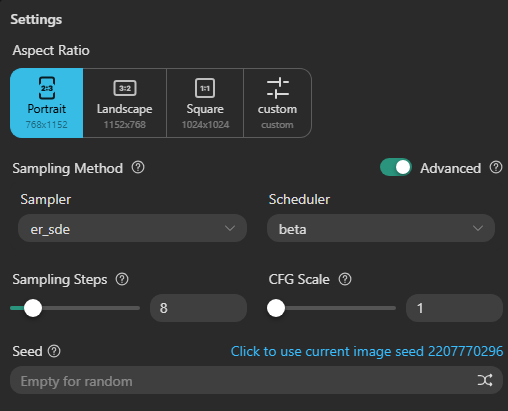Open the Scheduler dropdown showing beta
This screenshot has height=411, width=508.
[381, 228]
